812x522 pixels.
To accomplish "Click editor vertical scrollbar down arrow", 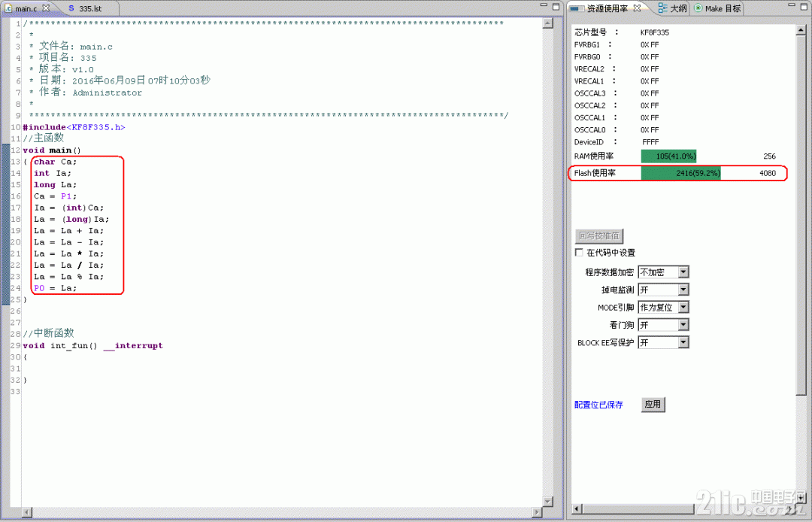I will 547,501.
